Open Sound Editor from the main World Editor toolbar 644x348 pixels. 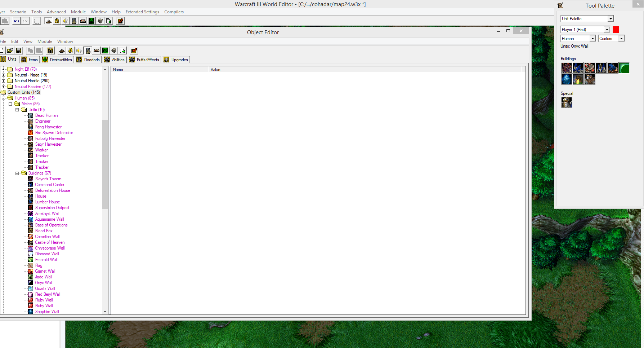(x=65, y=21)
